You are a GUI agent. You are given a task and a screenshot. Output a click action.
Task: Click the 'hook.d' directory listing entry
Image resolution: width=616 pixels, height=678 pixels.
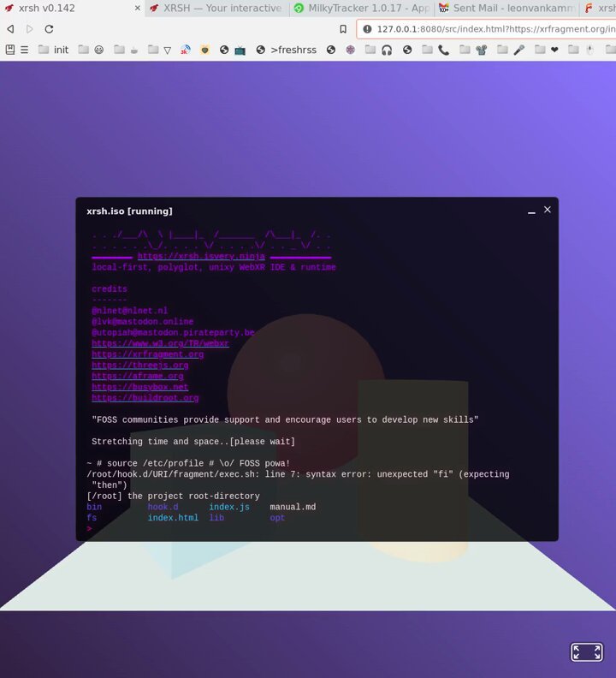point(163,507)
